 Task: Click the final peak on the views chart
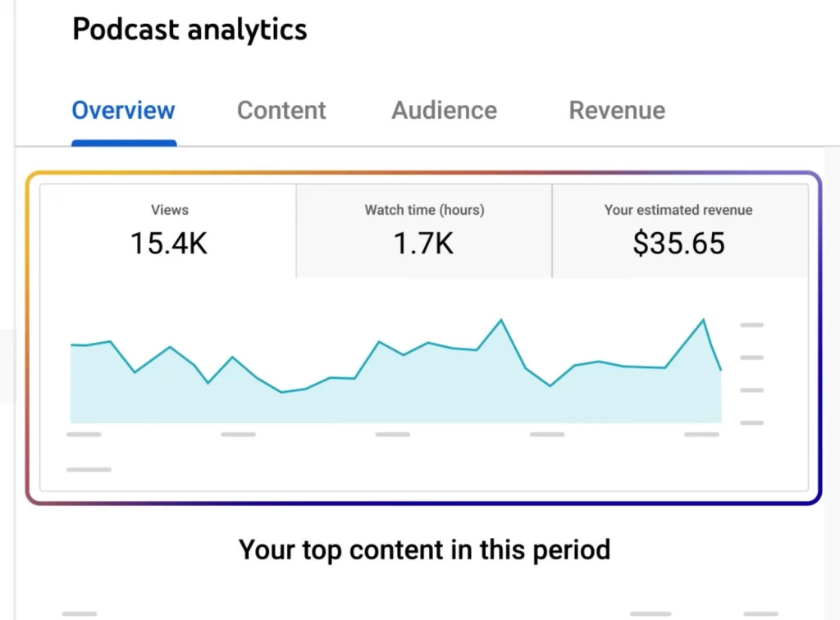tap(703, 320)
